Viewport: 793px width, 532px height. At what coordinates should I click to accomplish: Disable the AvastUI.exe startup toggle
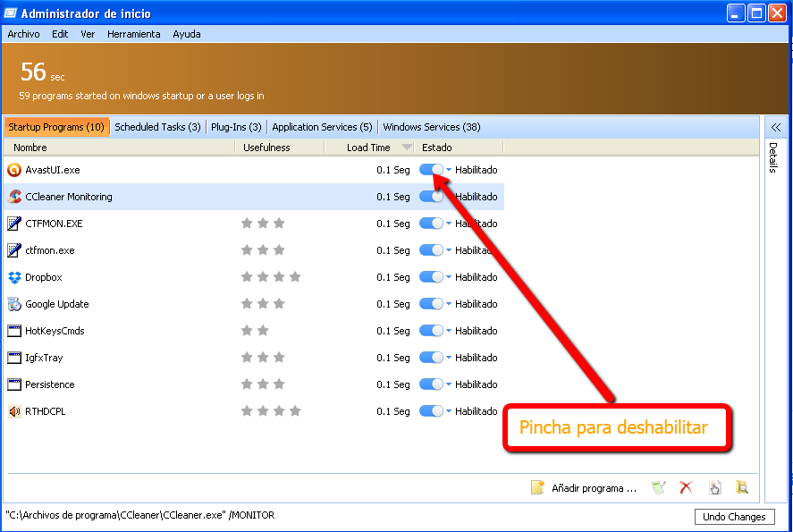432,170
